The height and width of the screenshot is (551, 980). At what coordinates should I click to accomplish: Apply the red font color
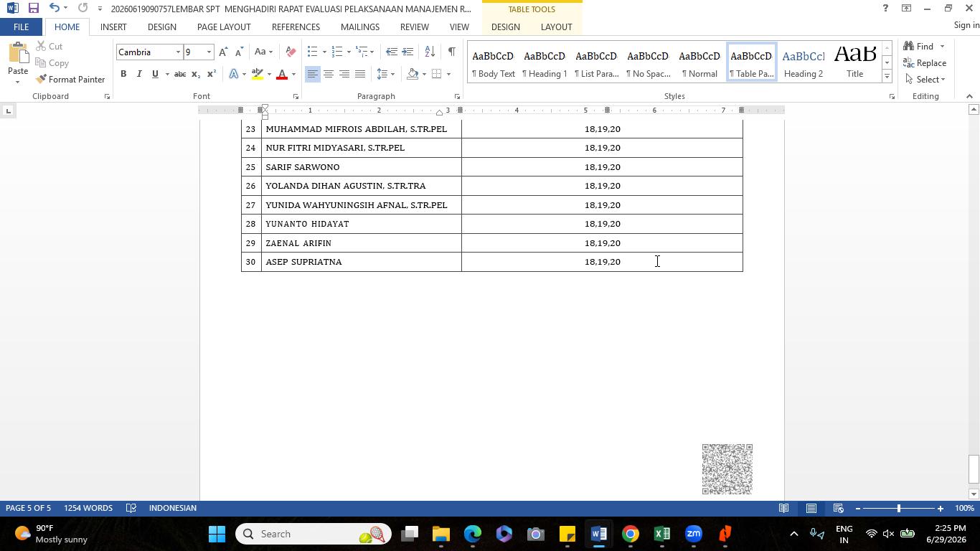[282, 74]
